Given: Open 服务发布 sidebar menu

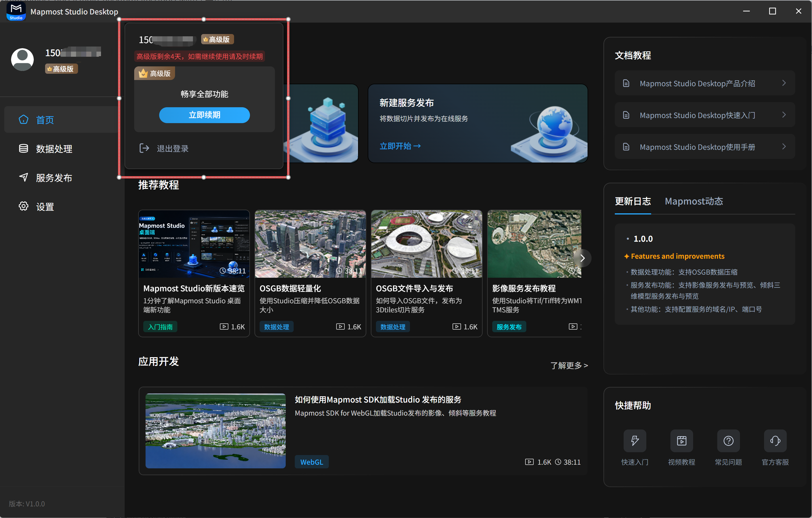Looking at the screenshot, I should pos(61,178).
